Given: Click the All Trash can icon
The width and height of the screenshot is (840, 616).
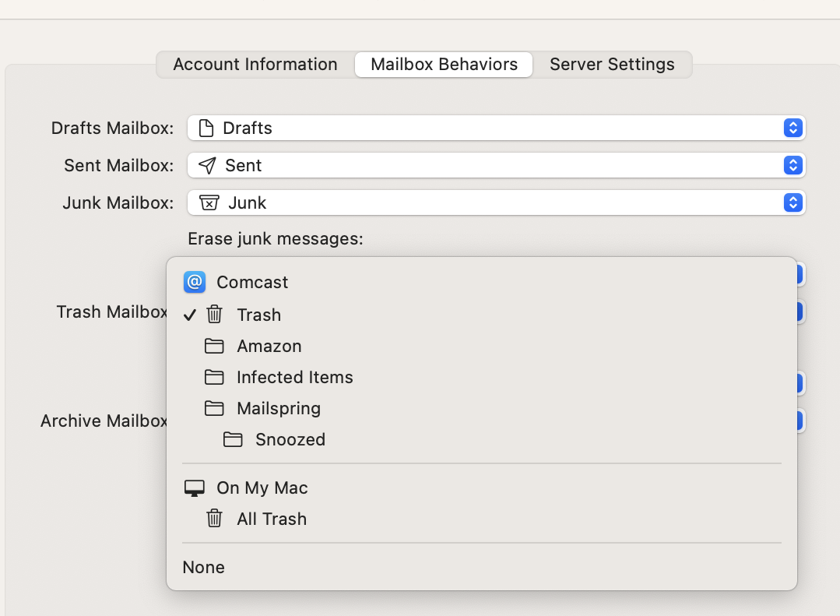Looking at the screenshot, I should (x=214, y=519).
